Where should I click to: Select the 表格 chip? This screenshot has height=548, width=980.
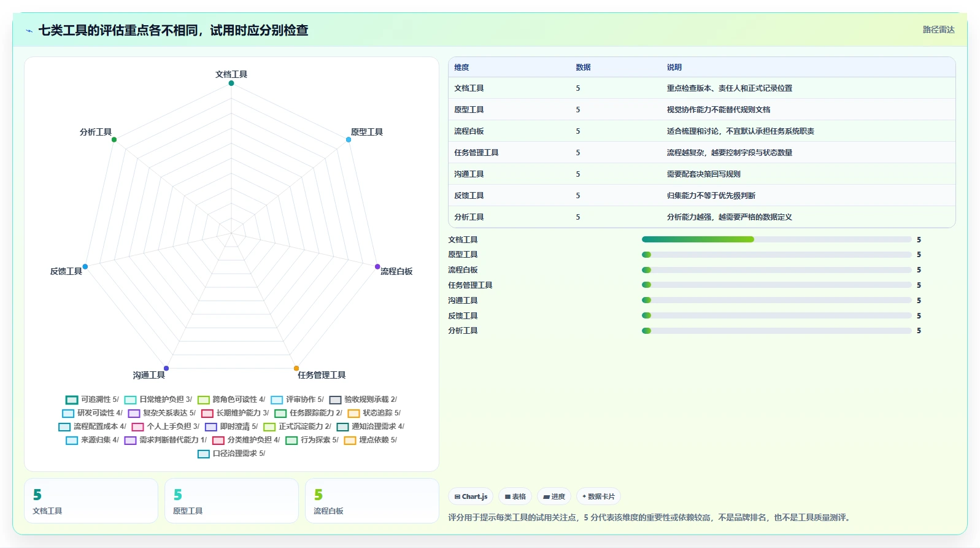(515, 496)
